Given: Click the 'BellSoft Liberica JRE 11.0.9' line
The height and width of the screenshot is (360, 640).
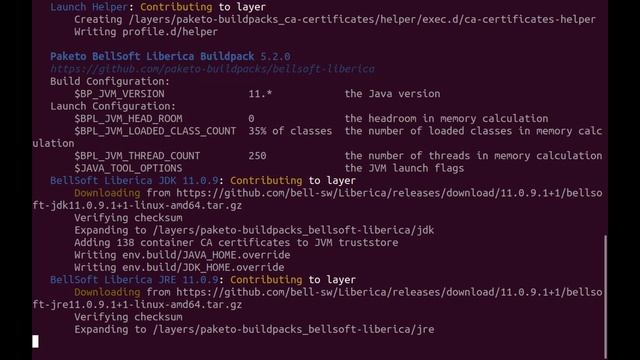Looking at the screenshot, I should pos(203,280).
